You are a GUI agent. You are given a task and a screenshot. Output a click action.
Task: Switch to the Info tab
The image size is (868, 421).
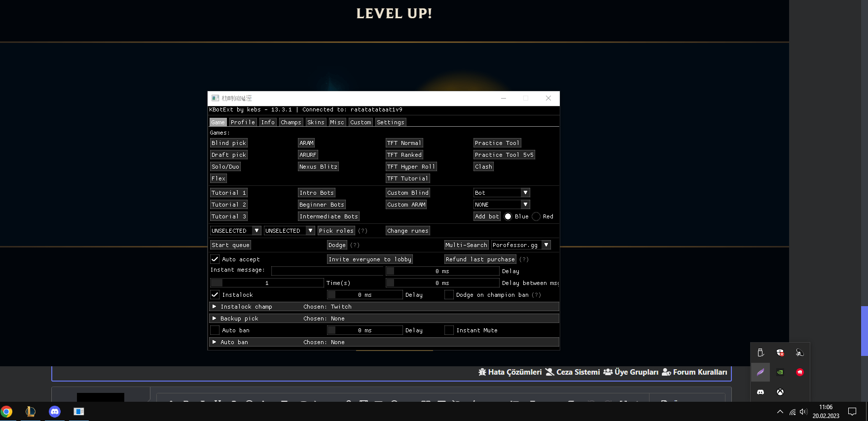(268, 122)
